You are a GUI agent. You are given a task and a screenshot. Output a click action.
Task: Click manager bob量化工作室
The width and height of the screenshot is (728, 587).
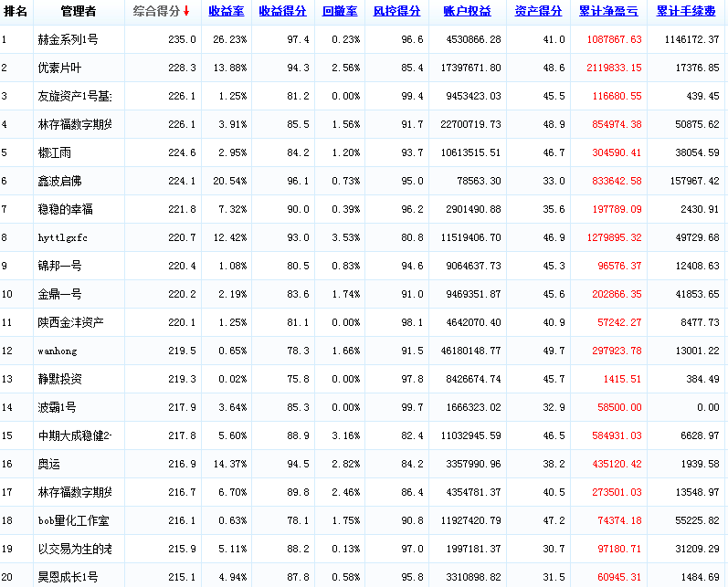pos(74,520)
